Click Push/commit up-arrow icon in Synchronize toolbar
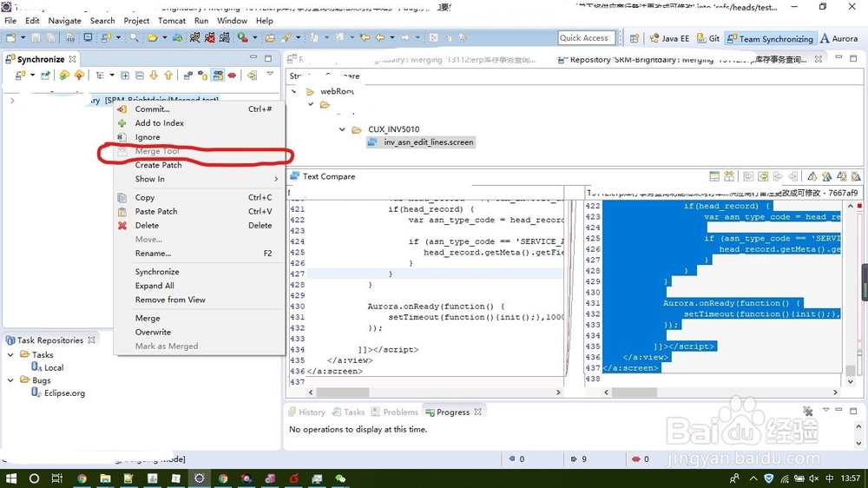Screen dimensions: 868x488 [x=79, y=75]
